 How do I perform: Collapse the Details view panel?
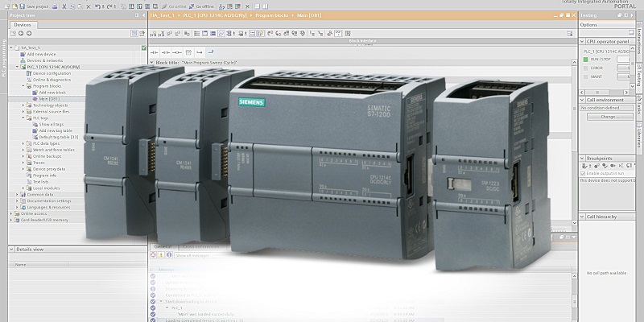tap(12, 250)
